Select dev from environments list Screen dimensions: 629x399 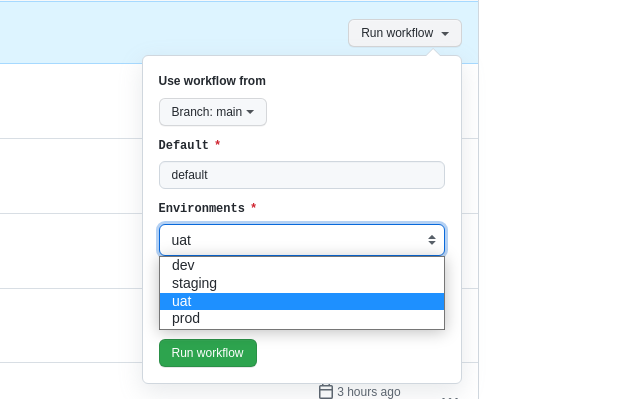[x=302, y=265]
